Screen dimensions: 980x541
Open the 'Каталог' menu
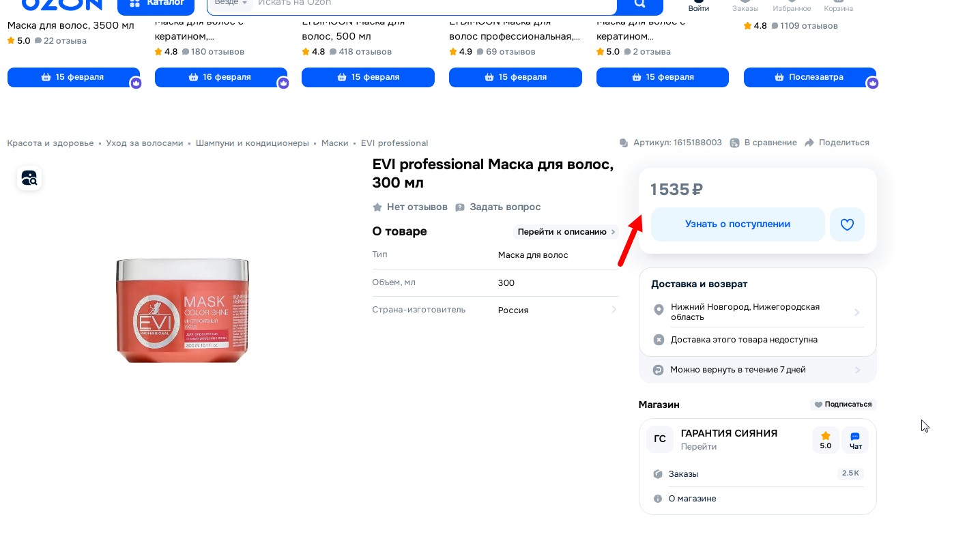click(156, 4)
